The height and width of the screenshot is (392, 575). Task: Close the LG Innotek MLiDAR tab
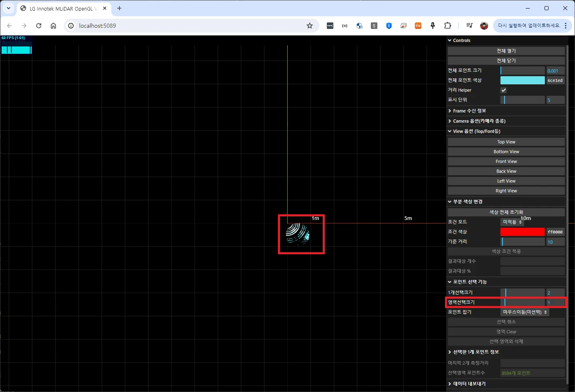coord(105,8)
